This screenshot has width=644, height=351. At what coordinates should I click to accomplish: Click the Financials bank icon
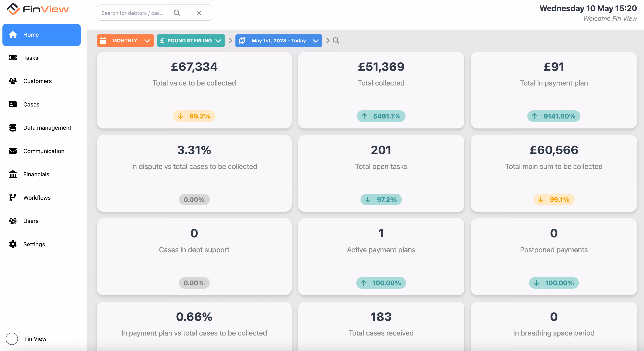tap(13, 174)
